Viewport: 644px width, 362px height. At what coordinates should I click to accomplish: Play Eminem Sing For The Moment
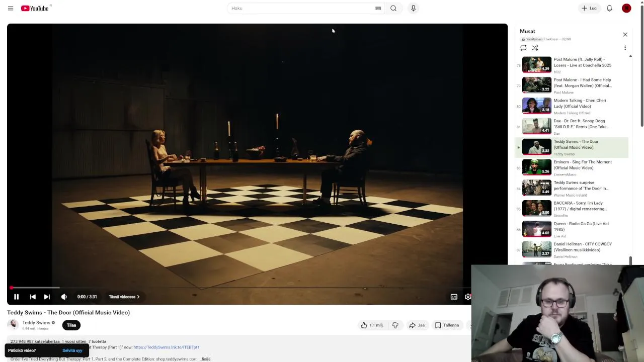pos(572,167)
